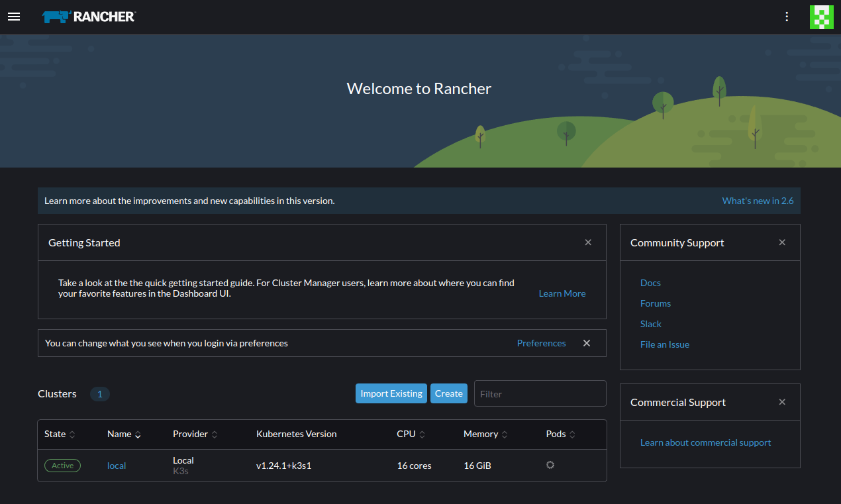
Task: Click the Pods loading spinner for local
Action: point(550,465)
